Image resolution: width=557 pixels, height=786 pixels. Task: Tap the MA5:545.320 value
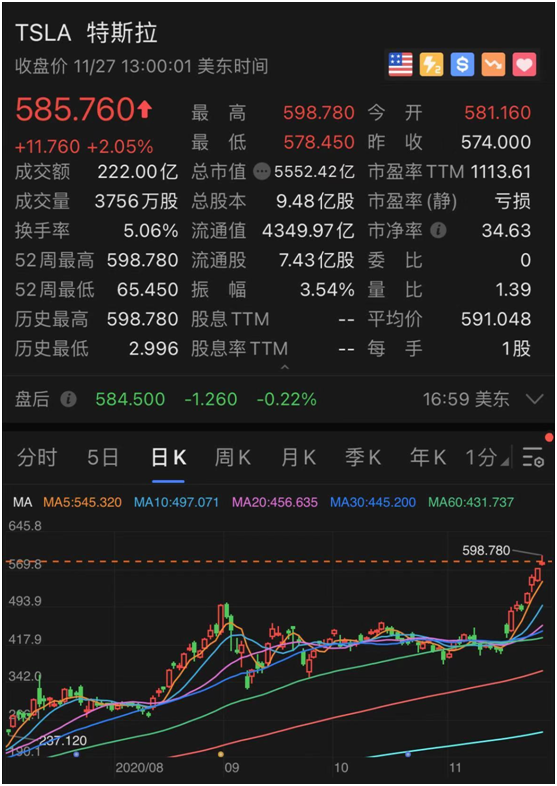point(83,502)
